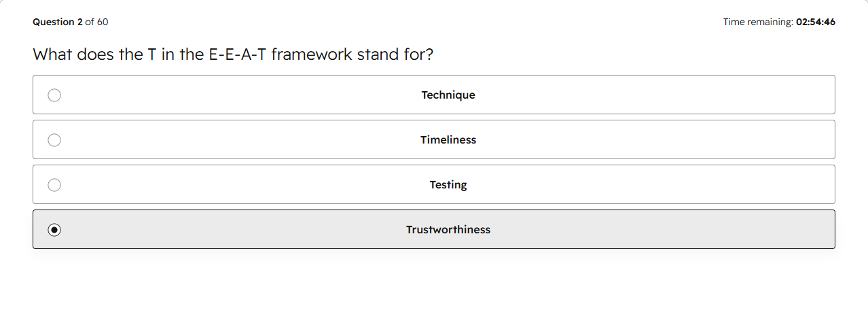This screenshot has width=868, height=317.
Task: Choose the Technique answer option box
Action: (x=434, y=95)
